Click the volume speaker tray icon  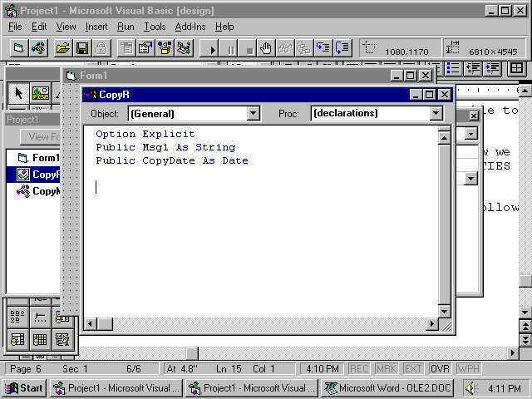coord(471,388)
